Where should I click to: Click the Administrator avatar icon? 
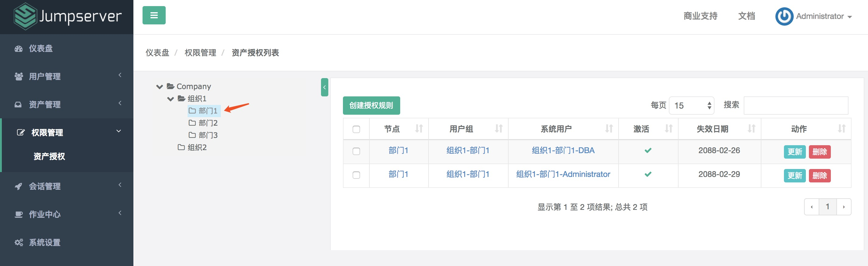pos(785,16)
